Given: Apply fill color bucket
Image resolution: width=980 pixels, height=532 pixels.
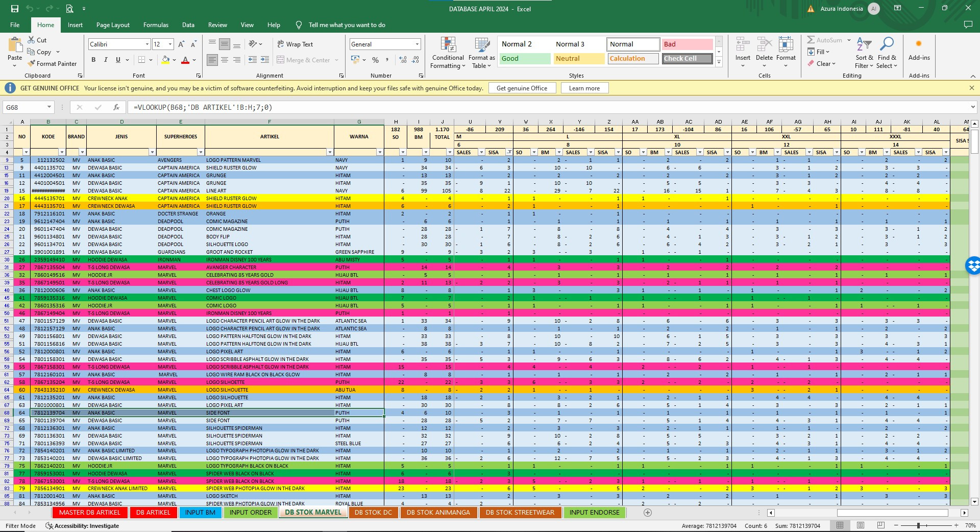Looking at the screenshot, I should coord(165,60).
